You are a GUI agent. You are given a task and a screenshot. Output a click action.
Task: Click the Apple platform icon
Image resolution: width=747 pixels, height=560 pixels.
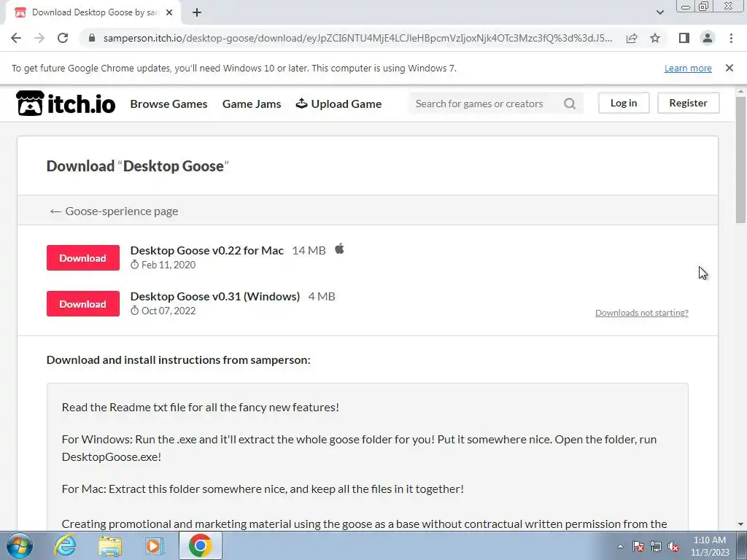(339, 249)
